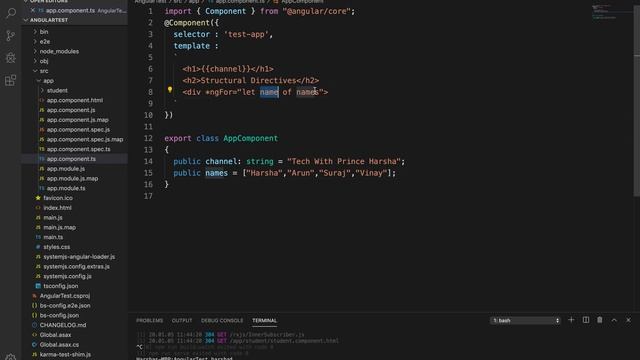The height and width of the screenshot is (360, 640).
Task: Open app.component.spec.js file
Action: click(x=78, y=129)
